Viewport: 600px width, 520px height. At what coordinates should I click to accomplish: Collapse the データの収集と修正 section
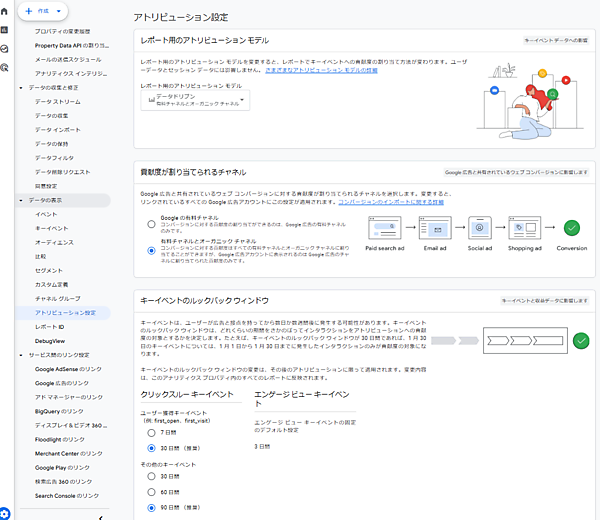(21, 88)
